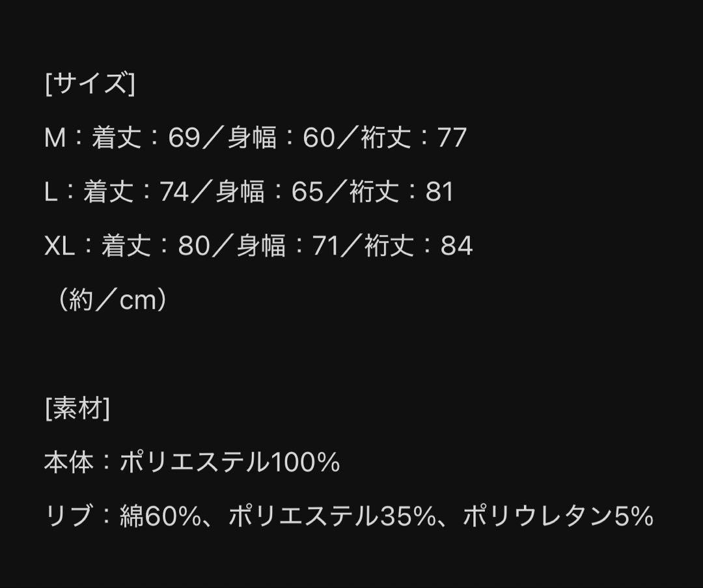
Task: Click the XL 着丈：80 value
Action: [156, 245]
